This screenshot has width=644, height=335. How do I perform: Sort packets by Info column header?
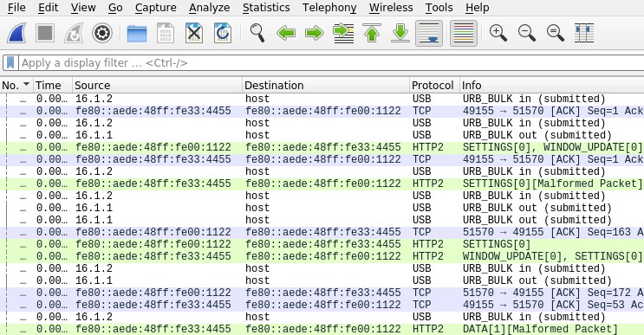coord(552,86)
